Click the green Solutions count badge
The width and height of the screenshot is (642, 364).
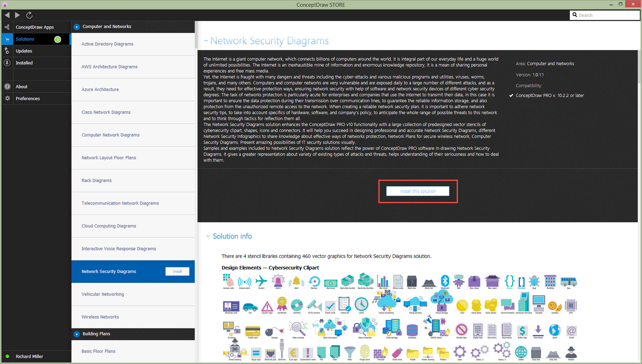[x=58, y=39]
